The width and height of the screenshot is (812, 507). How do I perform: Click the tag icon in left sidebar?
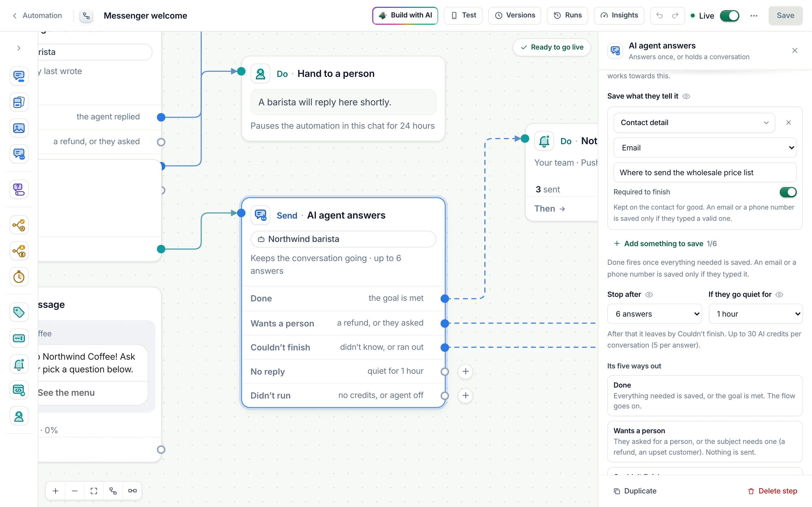point(19,312)
